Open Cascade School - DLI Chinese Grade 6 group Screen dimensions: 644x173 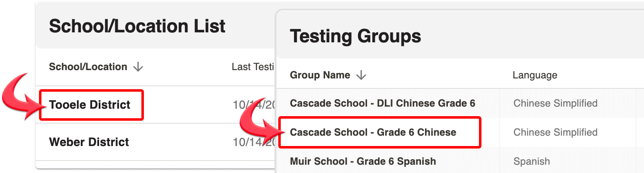[382, 103]
